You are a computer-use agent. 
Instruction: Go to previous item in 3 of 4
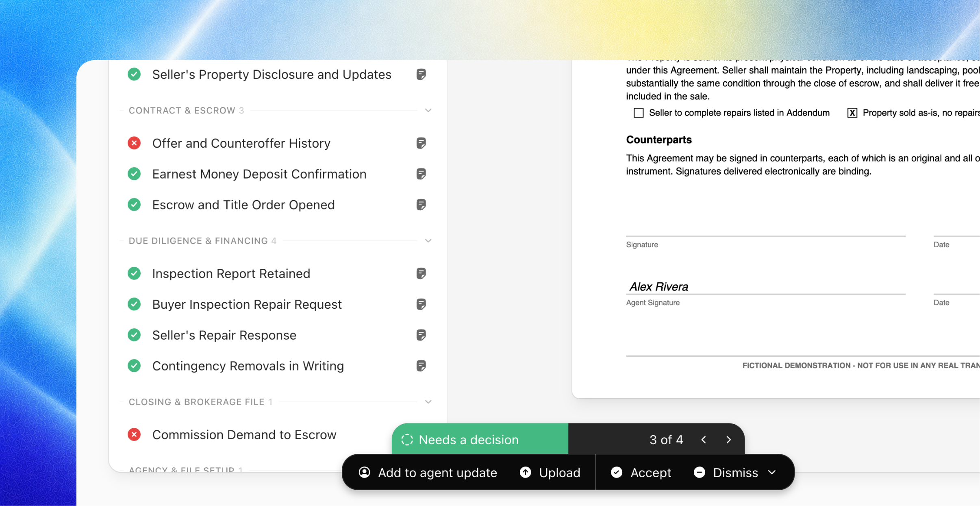[x=704, y=440]
